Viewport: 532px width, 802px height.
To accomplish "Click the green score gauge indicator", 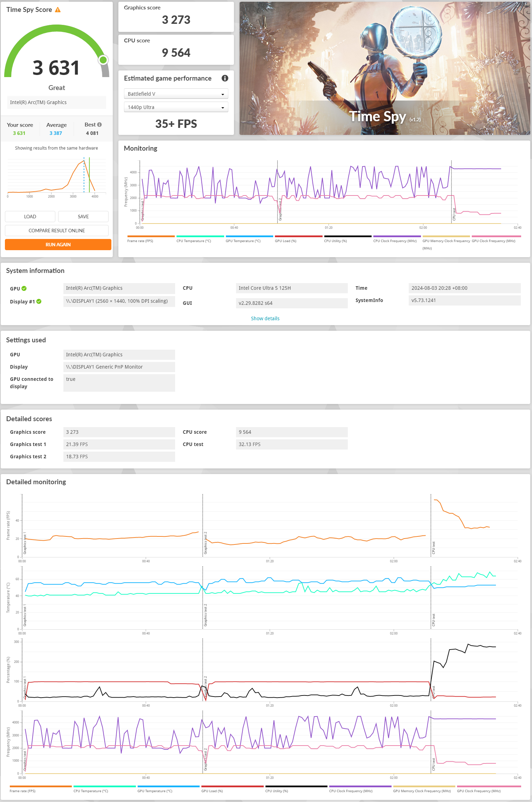I will click(x=103, y=60).
